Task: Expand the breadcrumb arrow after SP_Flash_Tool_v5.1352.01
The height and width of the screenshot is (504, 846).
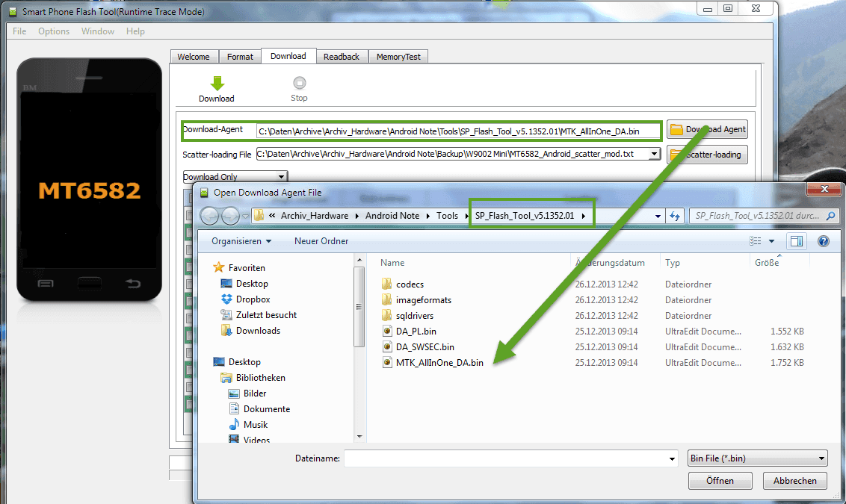Action: pos(584,216)
